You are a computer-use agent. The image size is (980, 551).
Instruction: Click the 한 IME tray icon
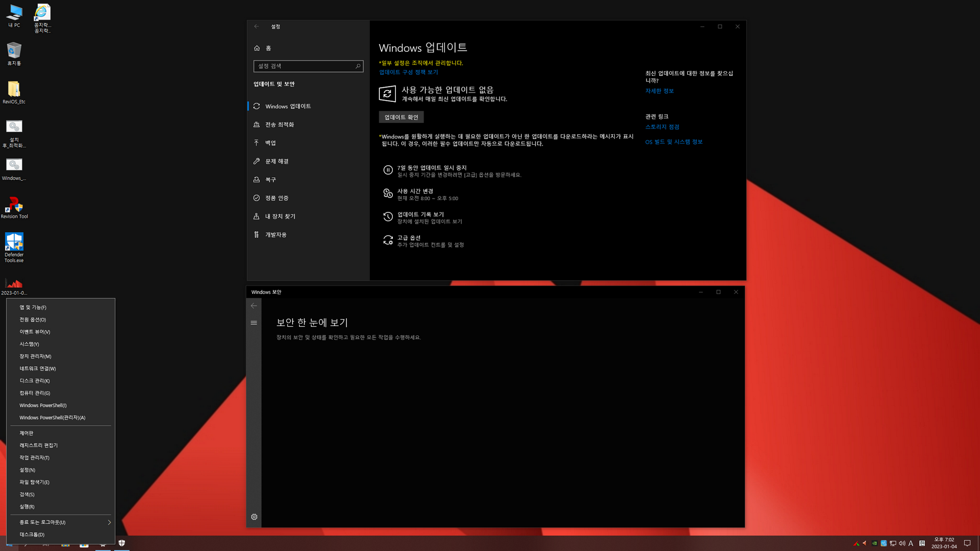pos(922,543)
